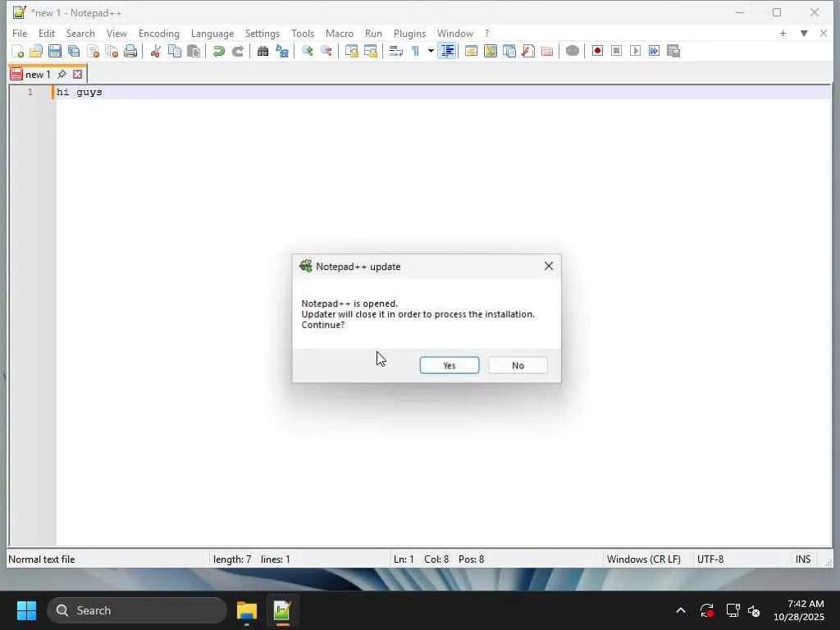Open the Replace toolbar icon

[x=282, y=51]
